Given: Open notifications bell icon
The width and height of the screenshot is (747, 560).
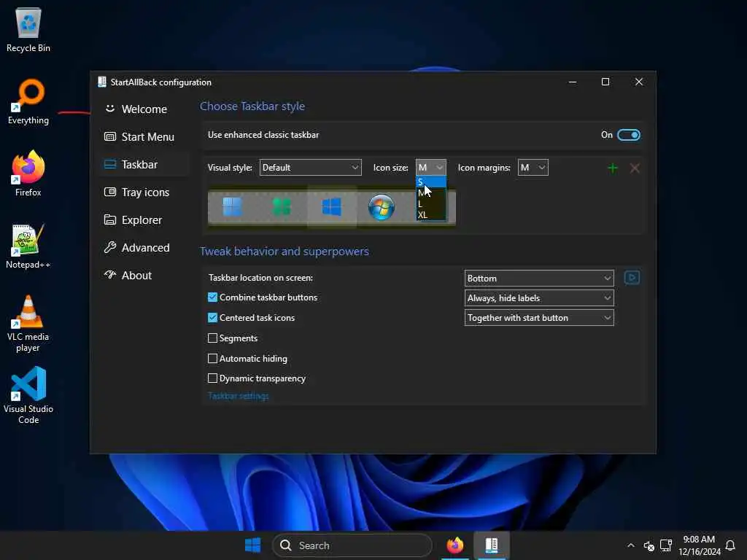Looking at the screenshot, I should (729, 545).
